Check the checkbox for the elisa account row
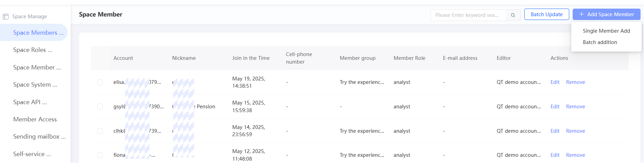644x163 pixels. (x=100, y=82)
